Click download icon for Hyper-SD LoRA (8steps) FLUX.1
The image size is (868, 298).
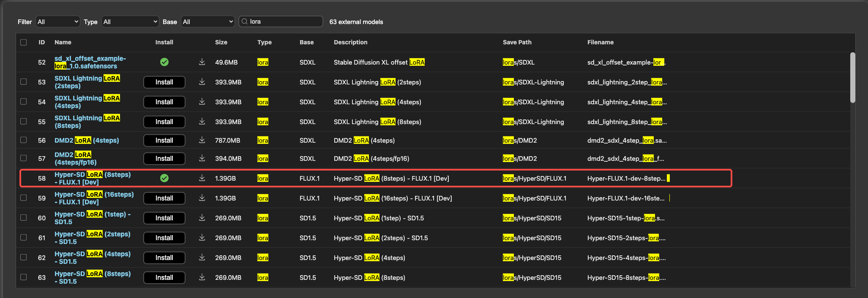coord(202,178)
